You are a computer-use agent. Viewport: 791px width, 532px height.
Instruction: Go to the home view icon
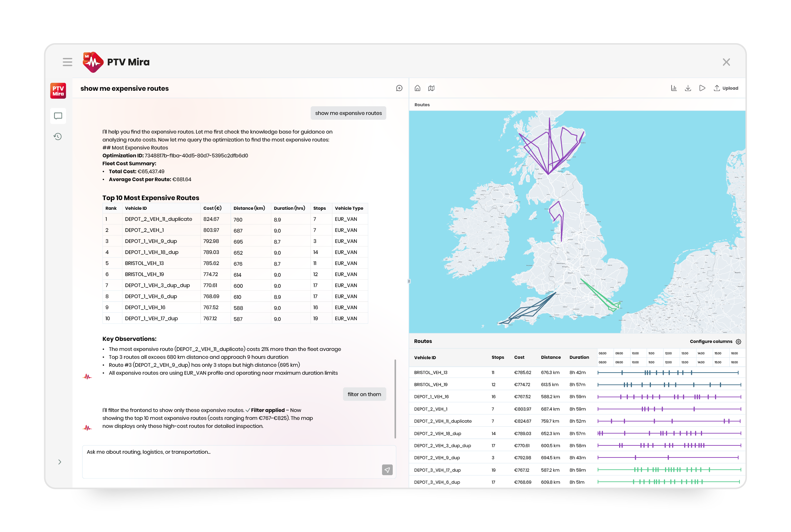tap(418, 88)
